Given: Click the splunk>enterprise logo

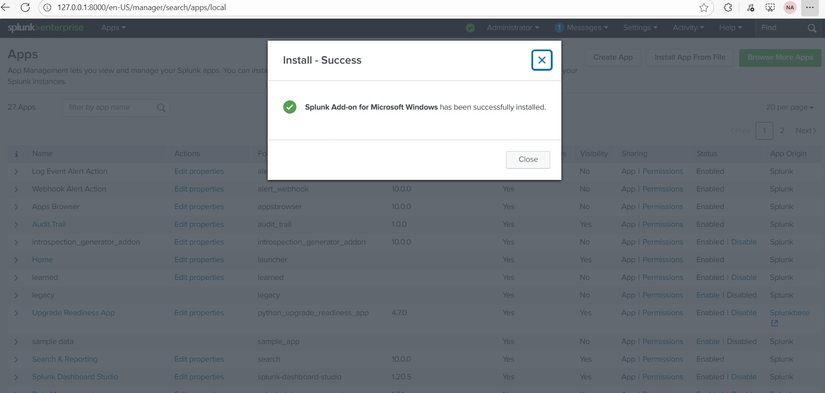Looking at the screenshot, I should pos(45,28).
